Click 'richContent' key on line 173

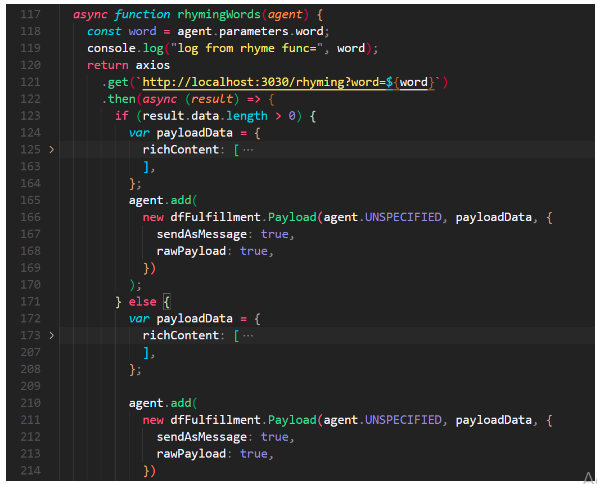coord(180,335)
